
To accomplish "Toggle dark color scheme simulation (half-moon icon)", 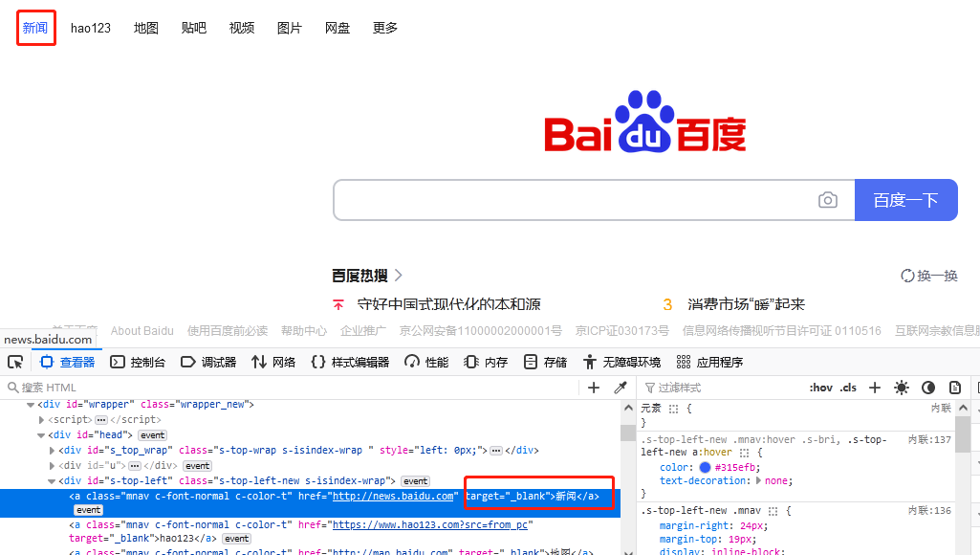I will (928, 388).
